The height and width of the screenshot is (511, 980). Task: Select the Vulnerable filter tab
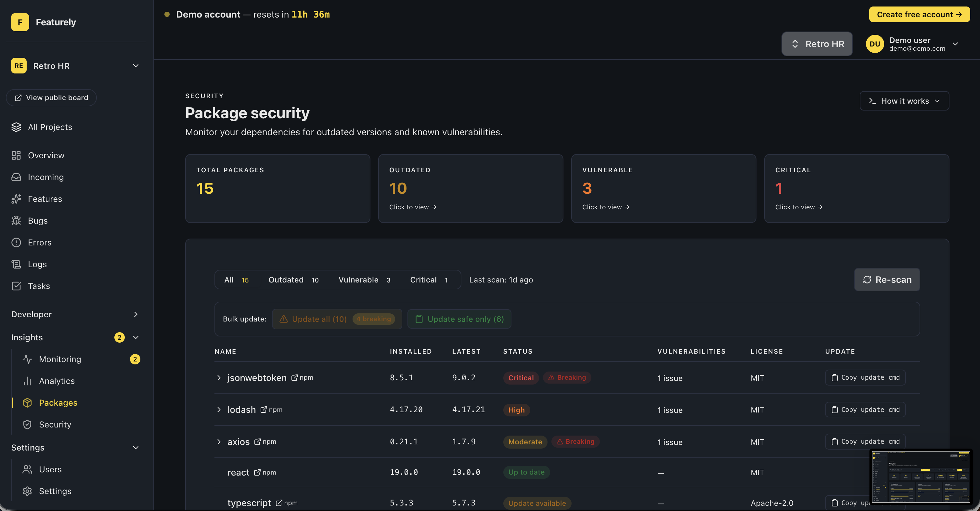[364, 280]
